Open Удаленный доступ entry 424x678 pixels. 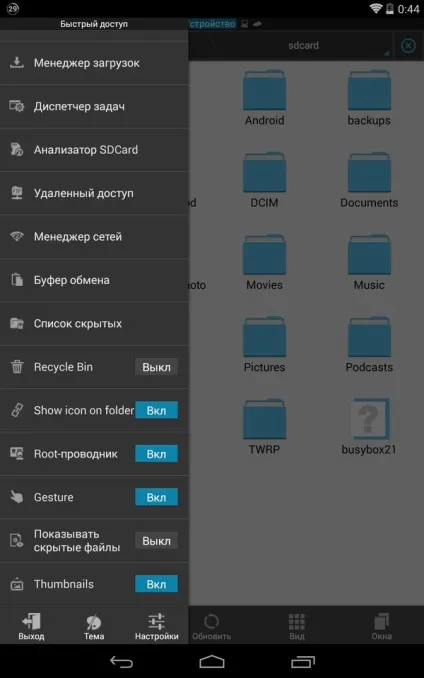tap(94, 193)
